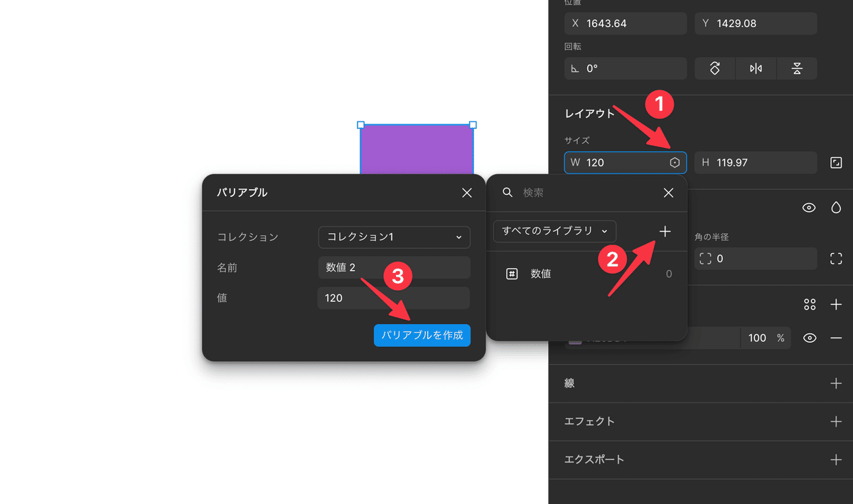Expand the 線 stroke section
853x504 pixels.
[836, 384]
